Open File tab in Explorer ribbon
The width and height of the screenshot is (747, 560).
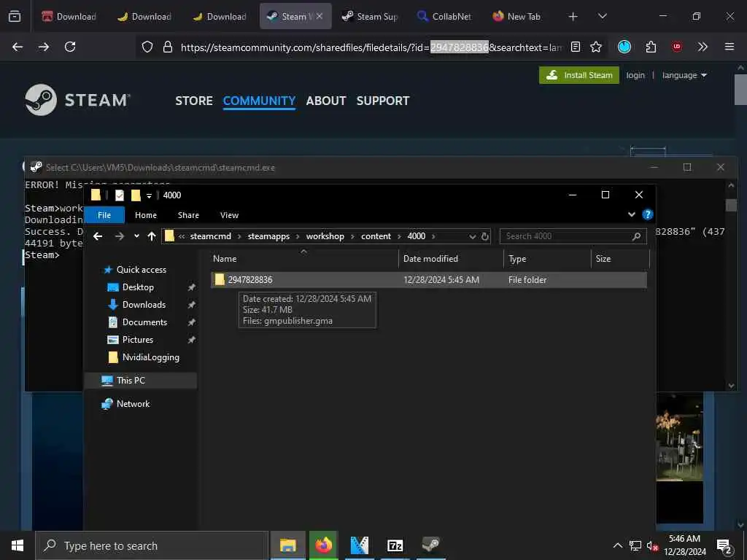tap(104, 215)
